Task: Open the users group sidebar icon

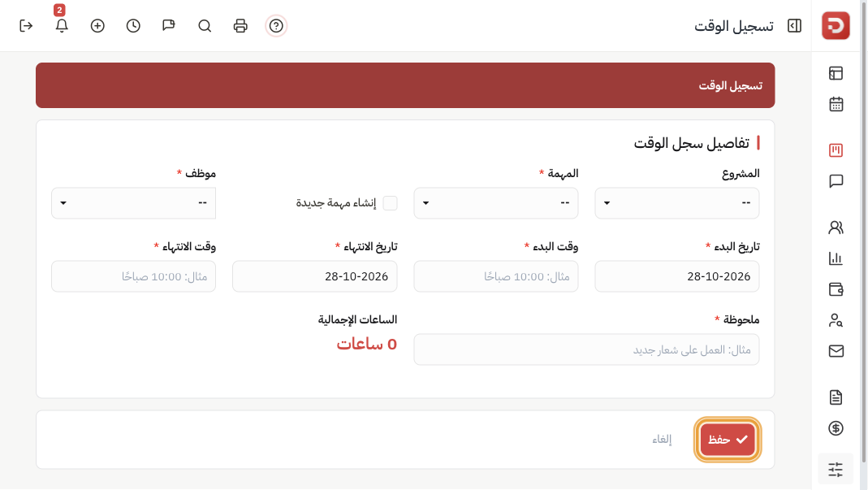Action: pos(836,228)
